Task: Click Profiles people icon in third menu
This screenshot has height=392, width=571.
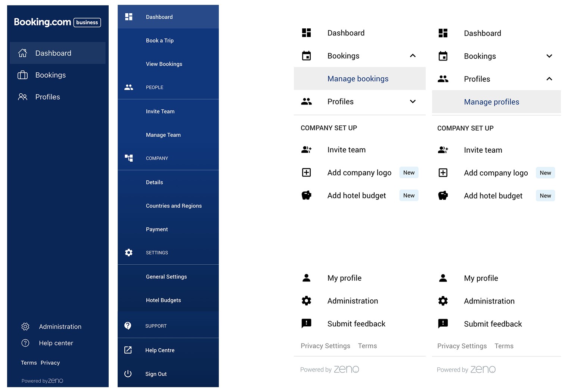Action: coord(306,102)
